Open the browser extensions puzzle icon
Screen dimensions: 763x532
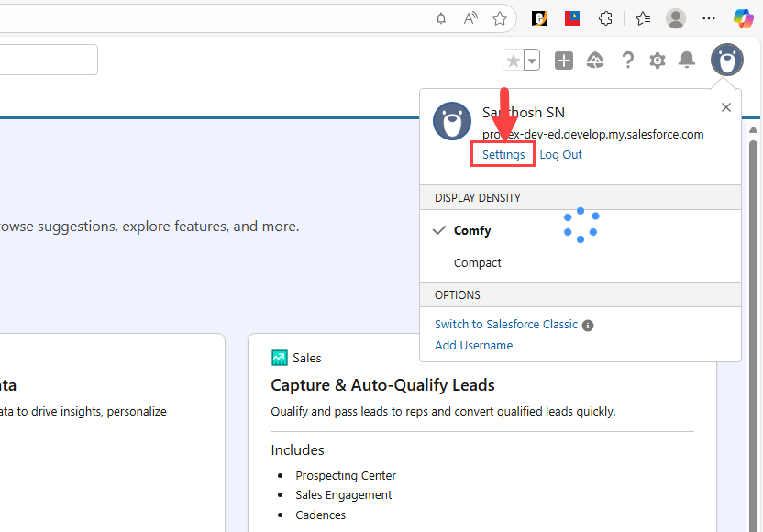tap(605, 18)
